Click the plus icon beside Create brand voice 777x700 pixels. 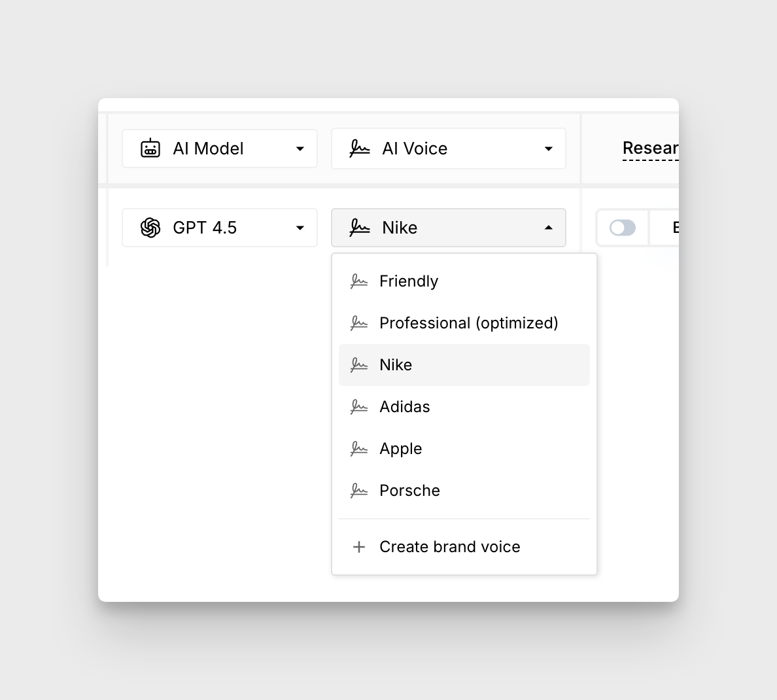pos(358,547)
